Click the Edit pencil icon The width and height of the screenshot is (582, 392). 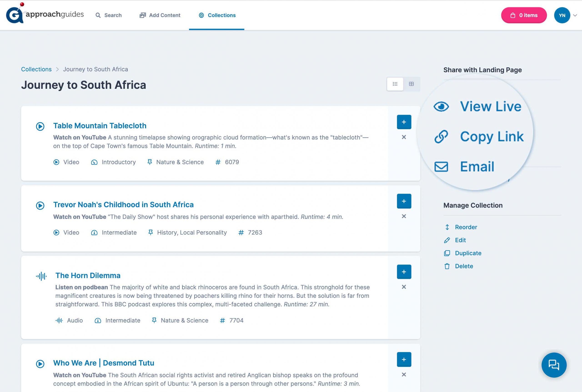point(447,240)
